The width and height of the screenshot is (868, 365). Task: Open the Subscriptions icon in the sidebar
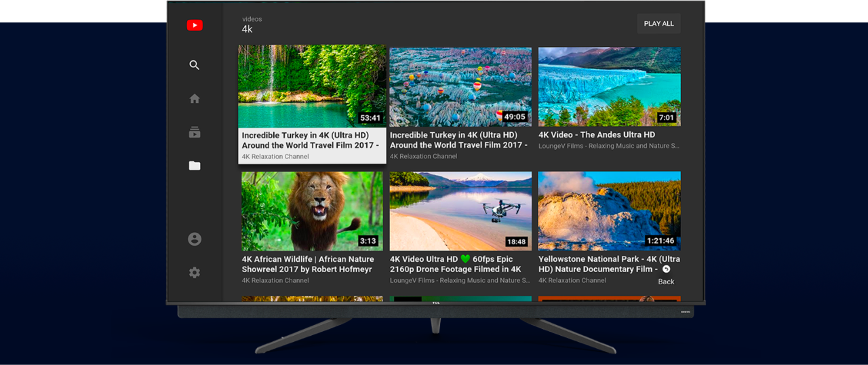195,132
